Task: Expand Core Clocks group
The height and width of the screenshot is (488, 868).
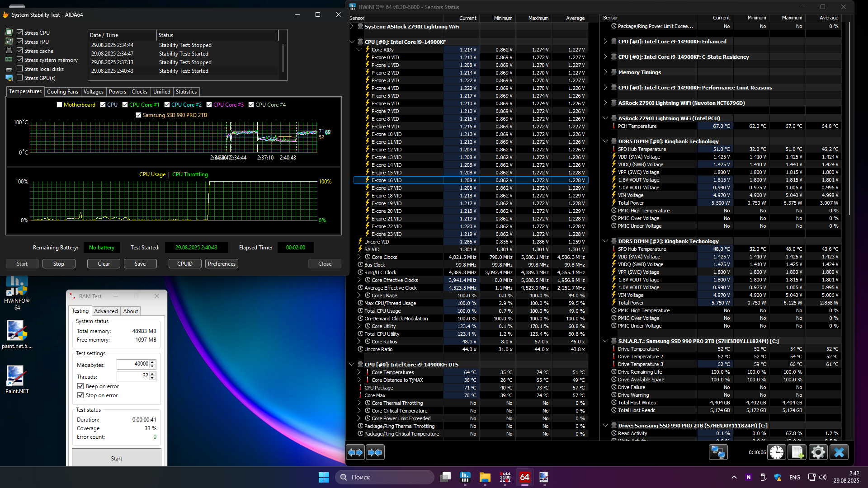Action: 359,257
